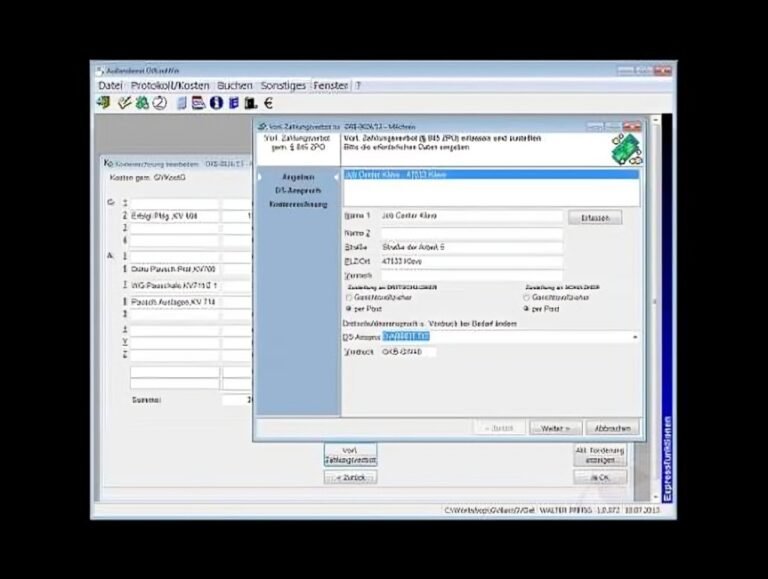Viewport: 768px width, 579px height.
Task: Open the Buchen menu
Action: [235, 86]
